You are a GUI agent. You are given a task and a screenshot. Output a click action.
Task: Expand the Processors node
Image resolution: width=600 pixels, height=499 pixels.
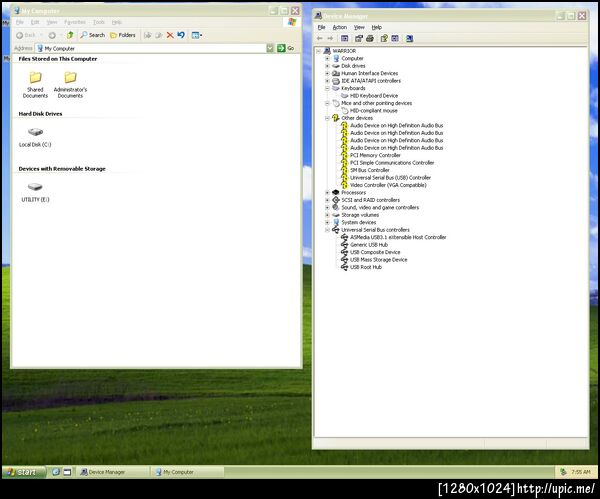pos(327,192)
